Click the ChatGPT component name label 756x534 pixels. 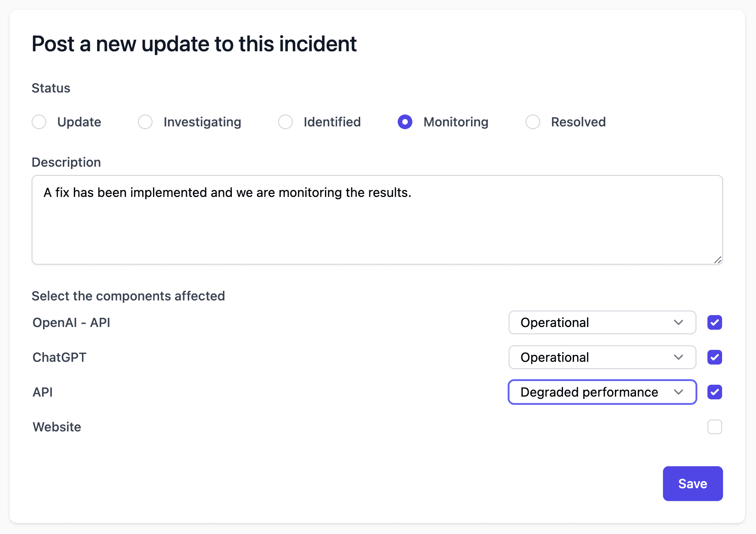(59, 357)
